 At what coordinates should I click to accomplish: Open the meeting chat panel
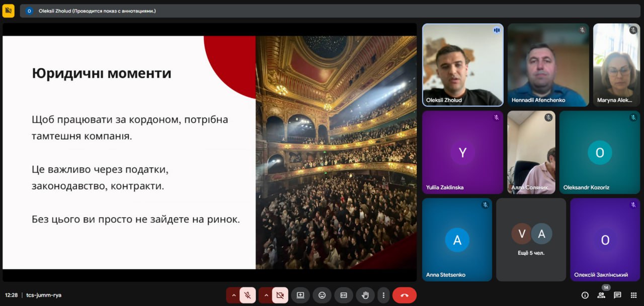617,295
